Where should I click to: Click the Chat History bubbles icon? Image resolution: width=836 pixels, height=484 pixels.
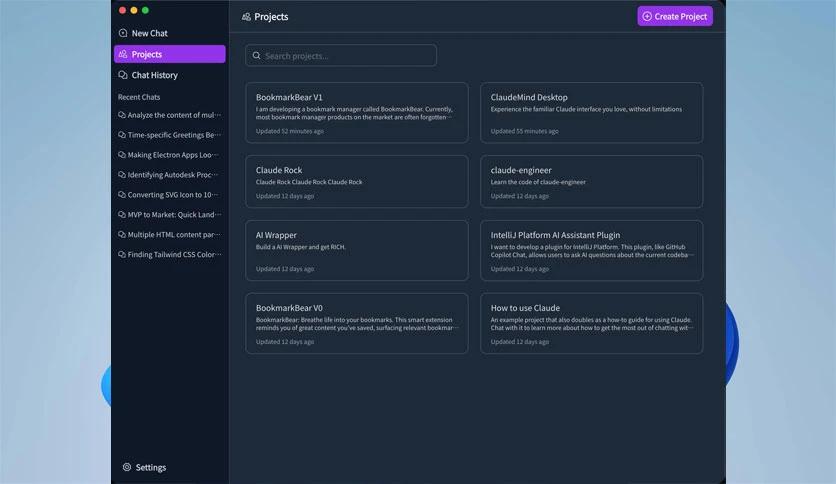tap(123, 75)
